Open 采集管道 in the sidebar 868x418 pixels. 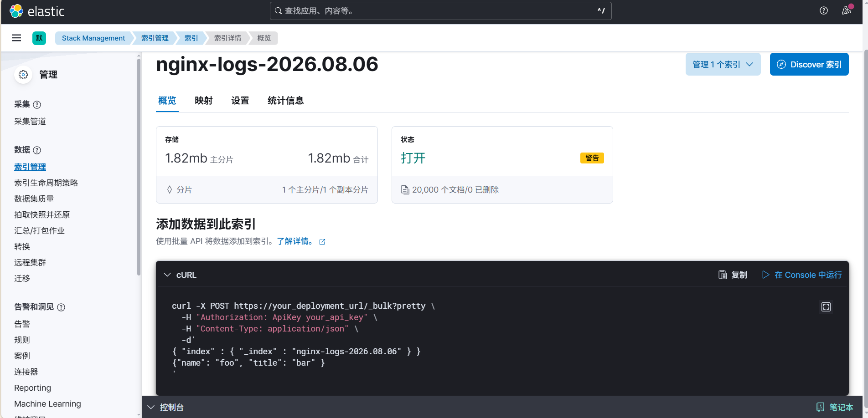30,122
